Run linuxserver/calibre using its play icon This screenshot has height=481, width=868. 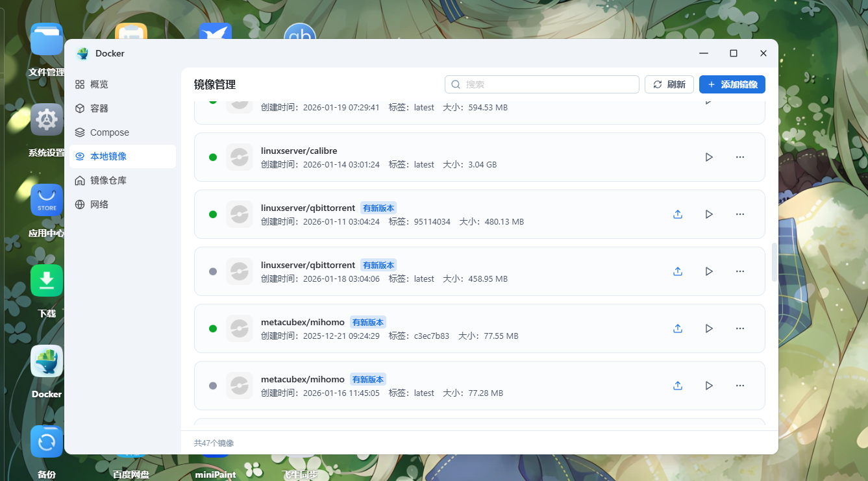[708, 156]
